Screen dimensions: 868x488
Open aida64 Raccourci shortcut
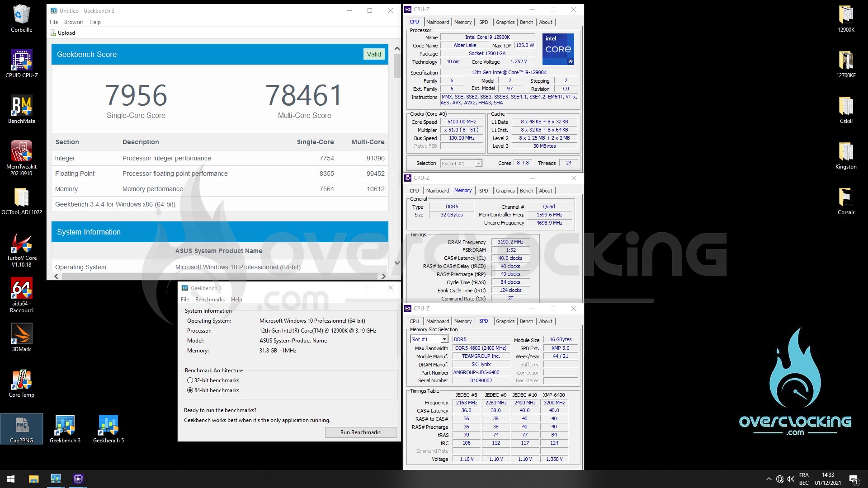(21, 296)
